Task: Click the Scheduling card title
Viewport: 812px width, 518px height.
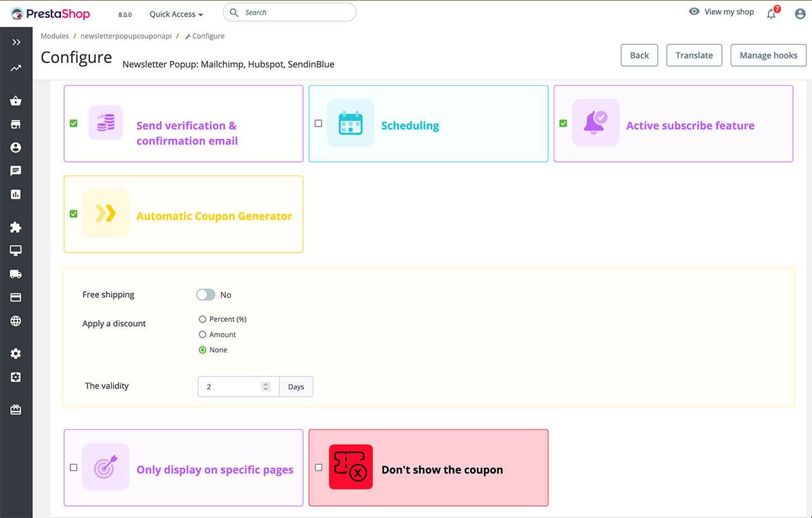Action: tap(410, 126)
